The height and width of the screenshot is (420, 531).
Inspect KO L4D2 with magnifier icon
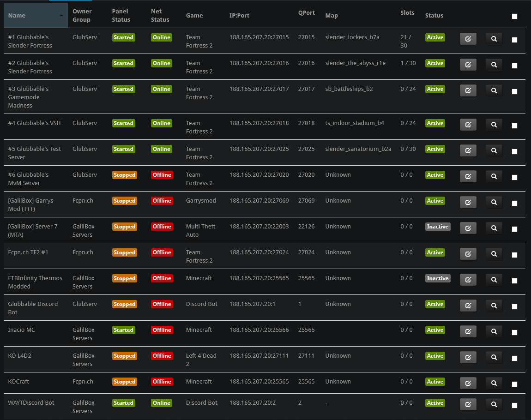[x=494, y=357]
